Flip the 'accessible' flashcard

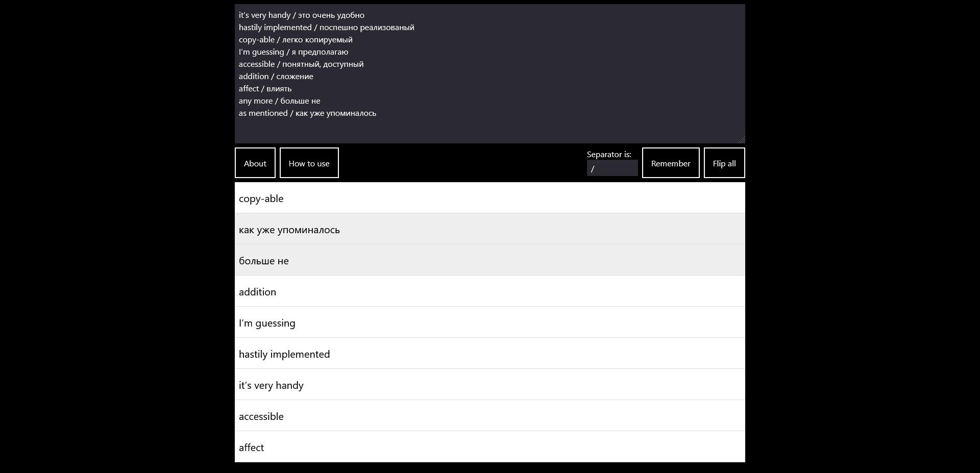coord(489,415)
